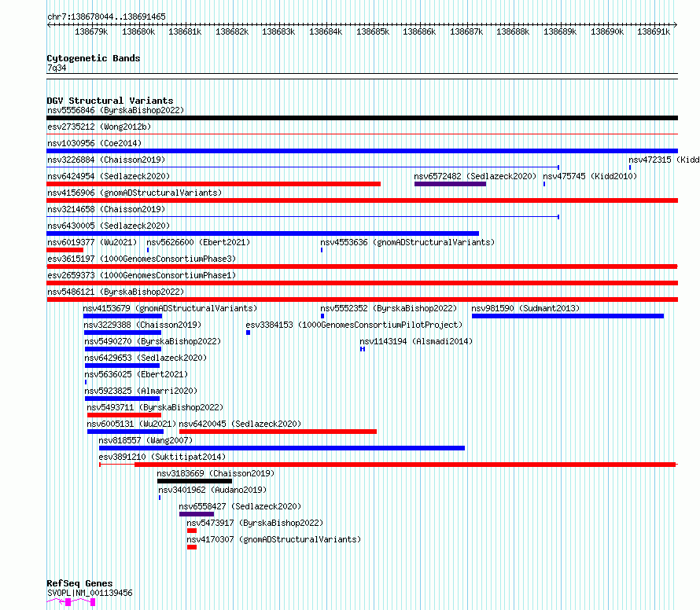The height and width of the screenshot is (610, 700).
Task: Click the nsv6420045 (Sedlazeck2020) red bar
Action: pos(278,432)
